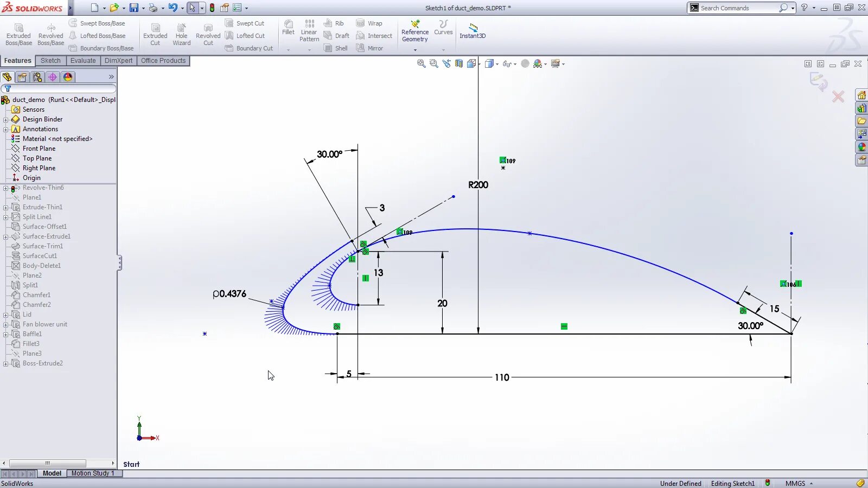Select the Origin tree item
The width and height of the screenshot is (868, 488).
[31, 178]
